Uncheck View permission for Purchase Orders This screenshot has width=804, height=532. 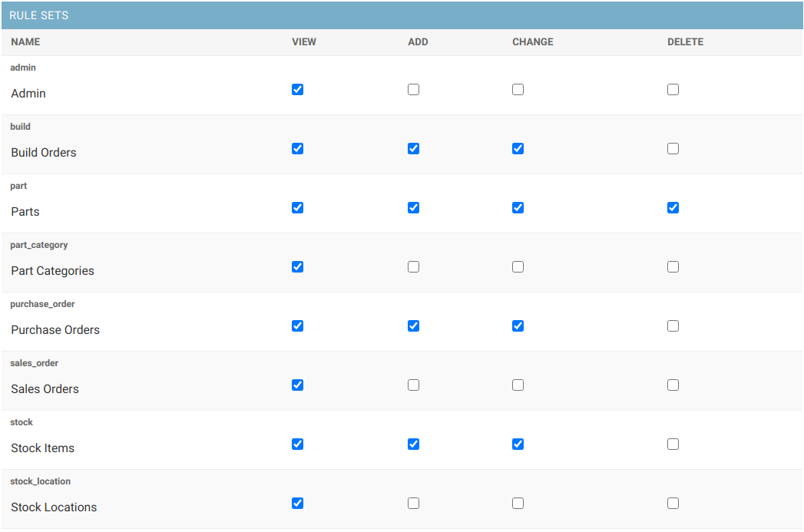(298, 326)
